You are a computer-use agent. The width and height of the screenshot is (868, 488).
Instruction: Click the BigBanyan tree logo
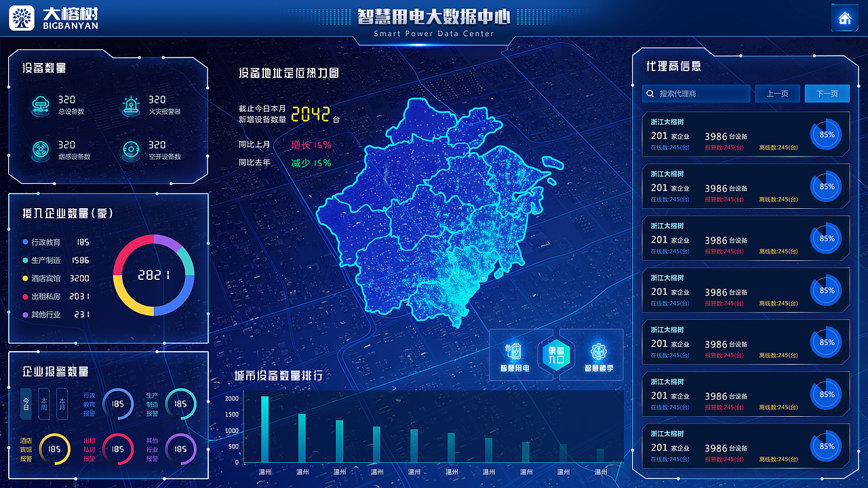[x=22, y=18]
